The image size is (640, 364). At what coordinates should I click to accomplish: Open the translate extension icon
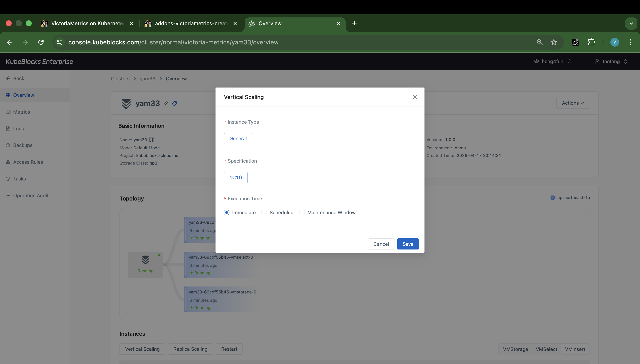click(x=576, y=42)
